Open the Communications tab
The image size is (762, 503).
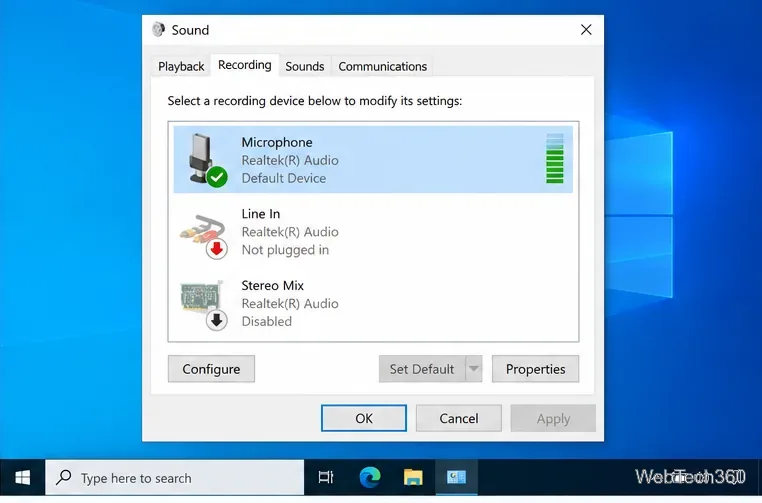tap(382, 67)
